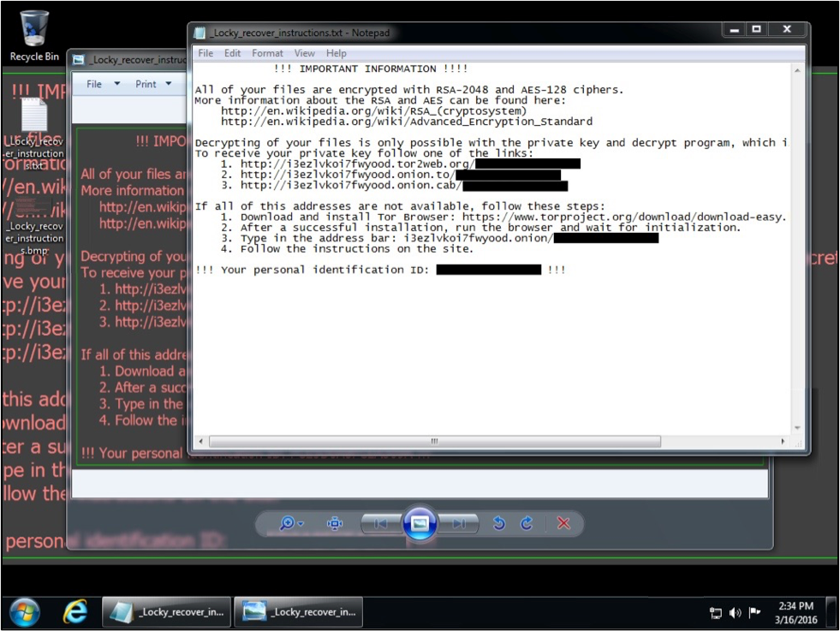Open the Recycle Bin desktop icon
This screenshot has width=840, height=631.
[x=34, y=36]
